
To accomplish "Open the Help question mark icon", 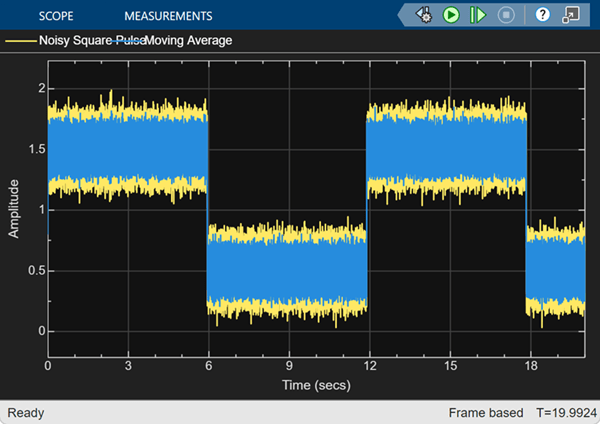I will [x=542, y=15].
